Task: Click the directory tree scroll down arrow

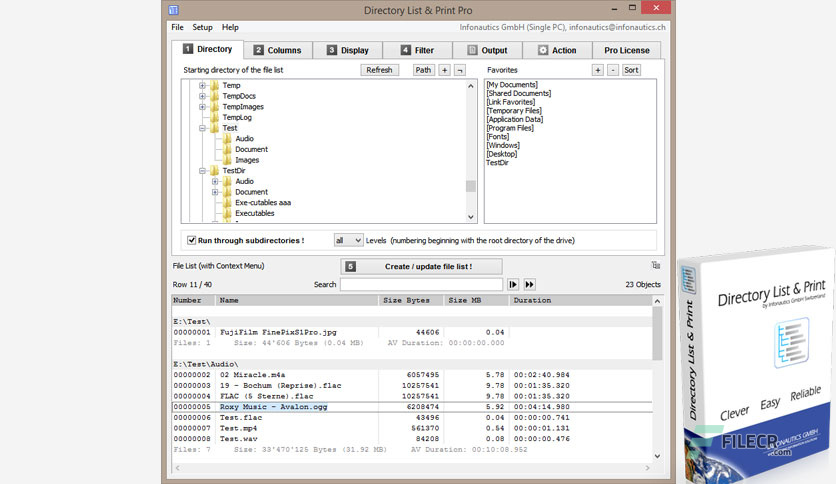Action: coord(470,217)
